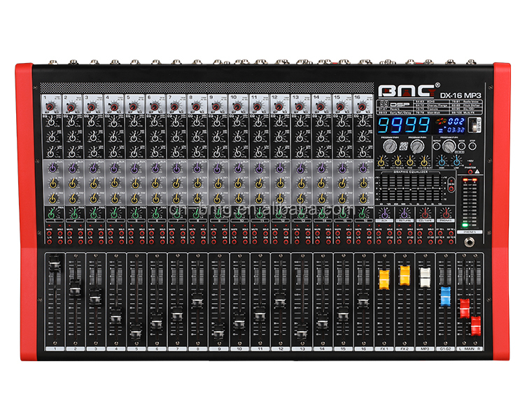This screenshot has height=420, width=525.
Task: Tap the DX-16 MP3 model label
Action: pyautogui.click(x=461, y=95)
